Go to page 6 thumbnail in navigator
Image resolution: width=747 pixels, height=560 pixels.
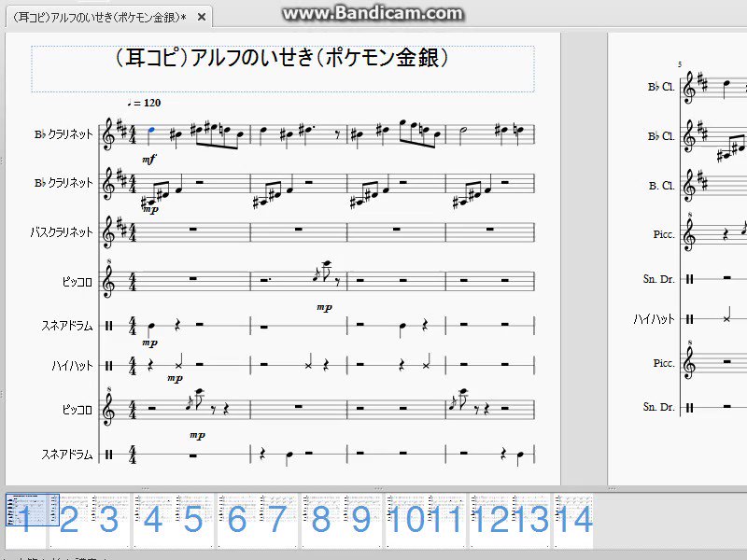pos(237,521)
